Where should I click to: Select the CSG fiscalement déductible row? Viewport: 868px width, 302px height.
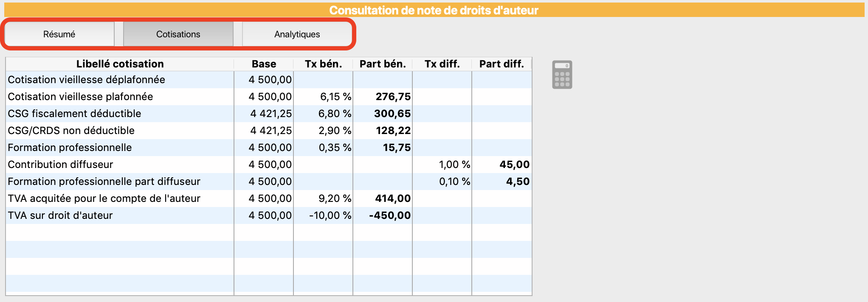[268, 114]
